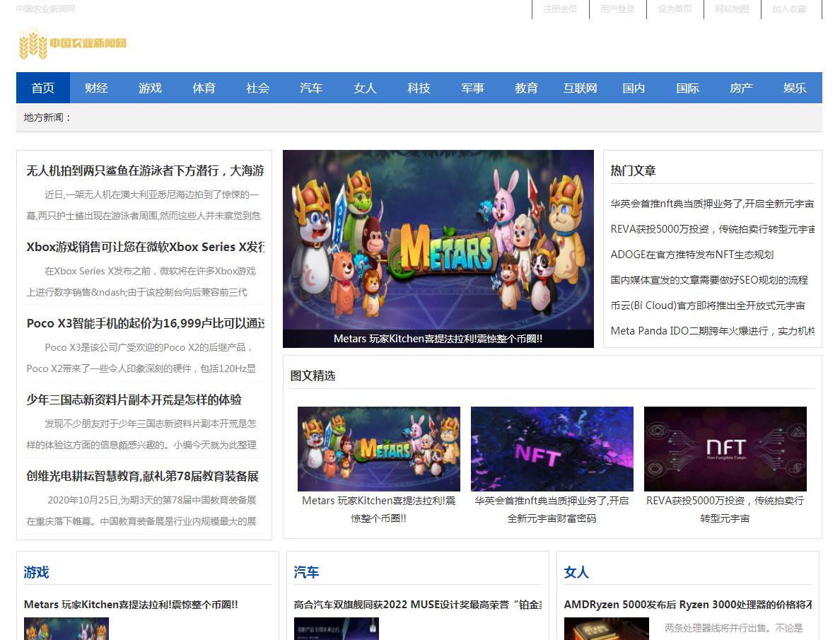This screenshot has height=640, width=840.
Task: Open headline Xbox游戏销售 article
Action: (145, 247)
